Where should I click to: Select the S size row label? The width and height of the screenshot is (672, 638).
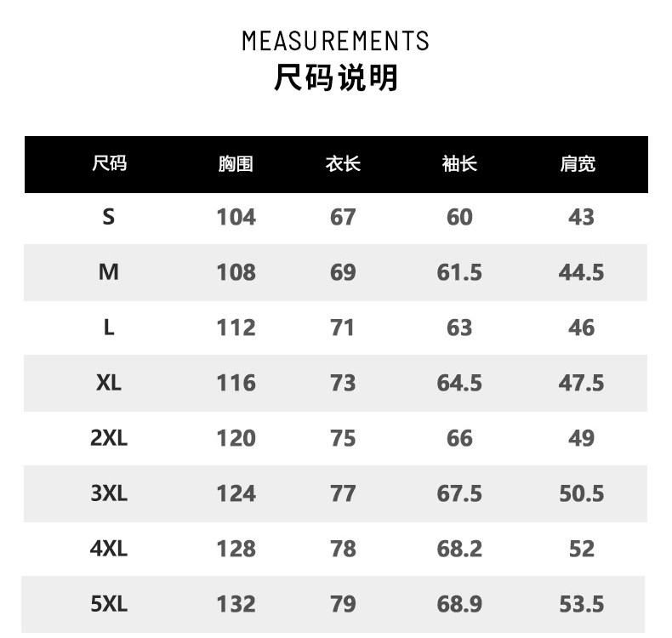[108, 217]
